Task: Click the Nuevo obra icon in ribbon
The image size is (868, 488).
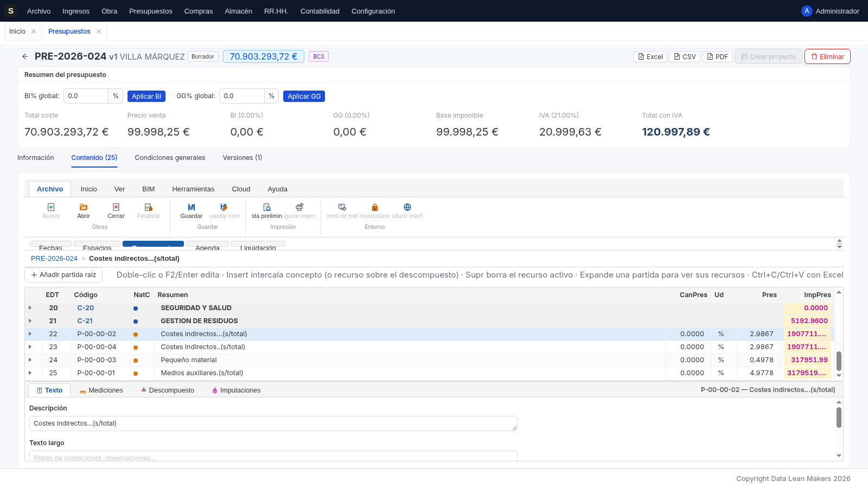Action: tap(51, 207)
